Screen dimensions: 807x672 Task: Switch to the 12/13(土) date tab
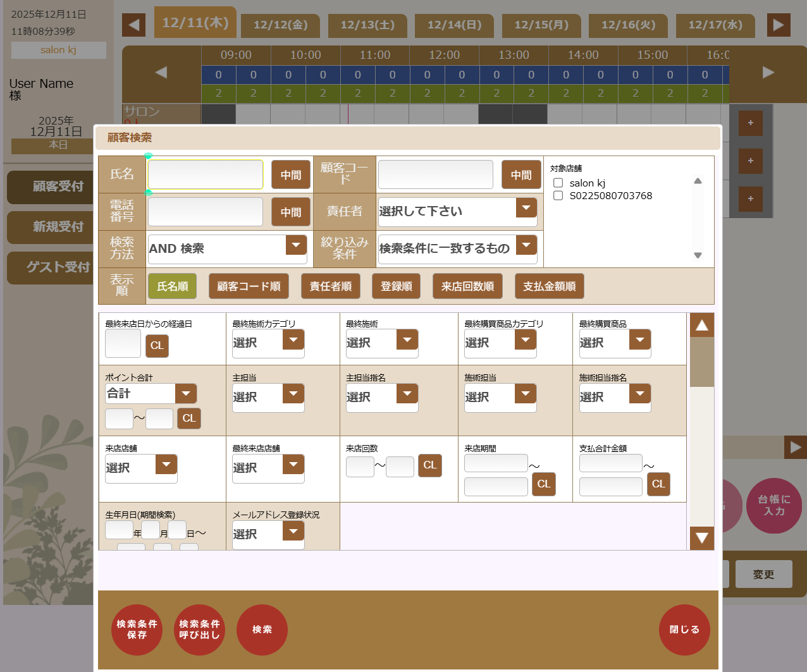[367, 25]
